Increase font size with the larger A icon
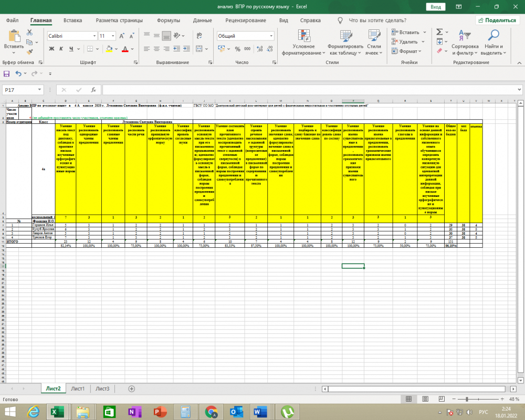The image size is (525, 420). (122, 36)
